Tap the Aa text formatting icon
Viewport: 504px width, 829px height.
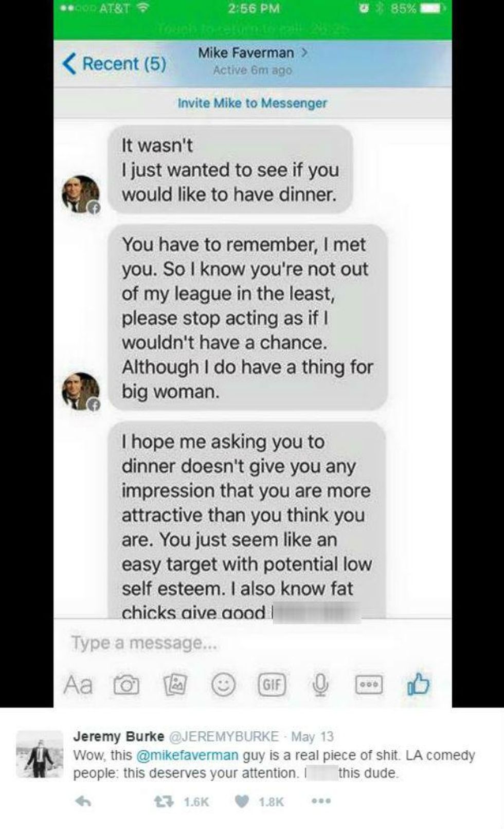pos(78,685)
